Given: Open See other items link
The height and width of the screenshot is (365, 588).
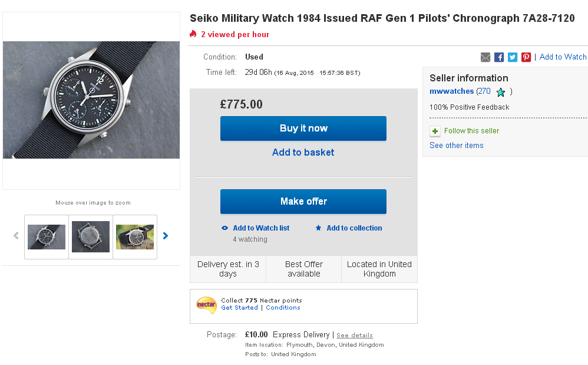Looking at the screenshot, I should [456, 146].
